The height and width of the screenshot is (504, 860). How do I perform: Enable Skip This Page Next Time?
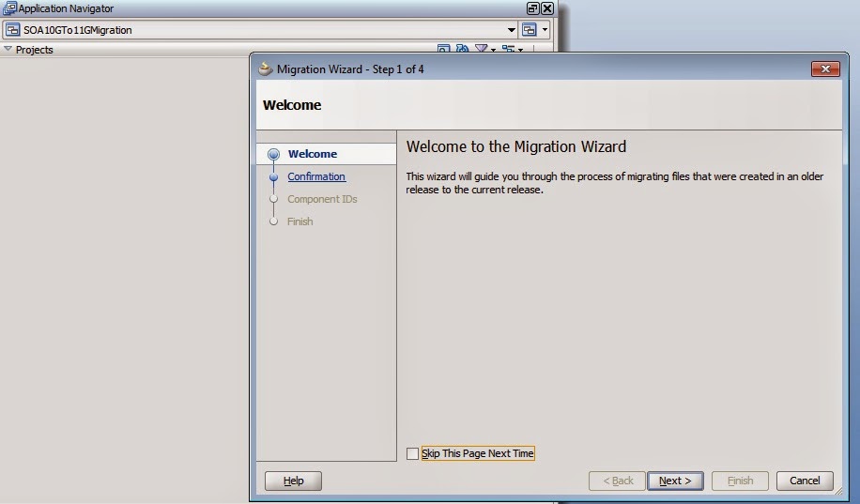tap(412, 453)
